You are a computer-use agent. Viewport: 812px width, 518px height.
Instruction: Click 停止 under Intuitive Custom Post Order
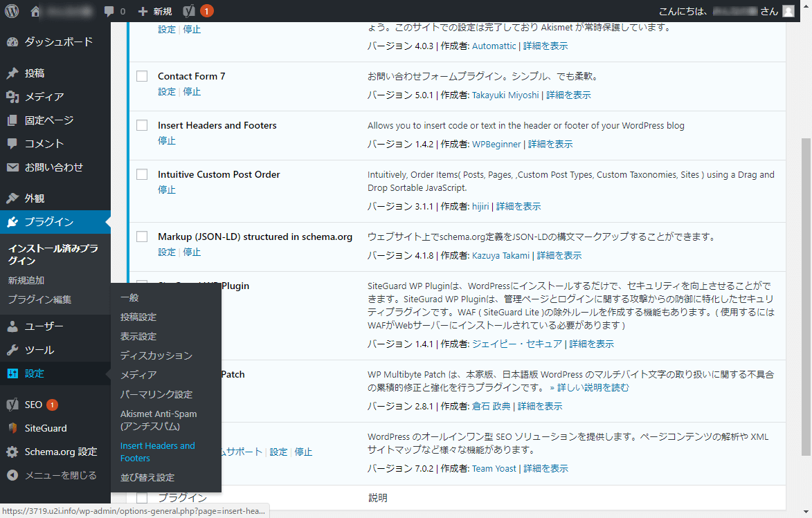[x=167, y=189]
